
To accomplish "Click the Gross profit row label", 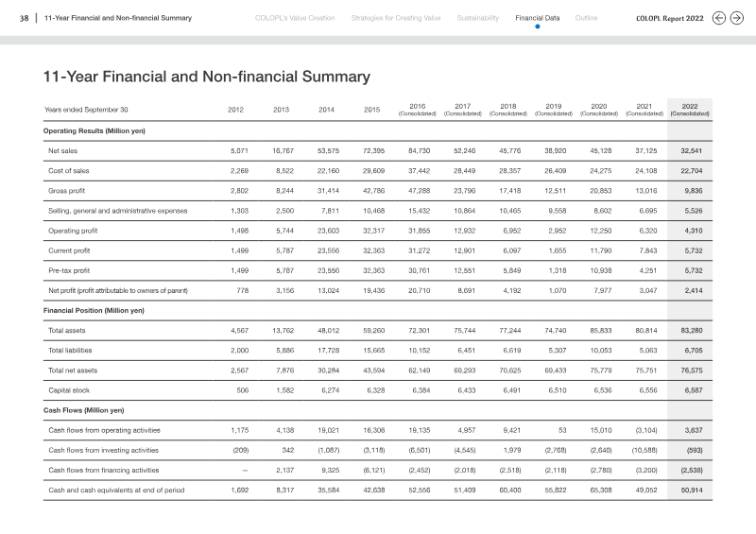I will point(66,191).
